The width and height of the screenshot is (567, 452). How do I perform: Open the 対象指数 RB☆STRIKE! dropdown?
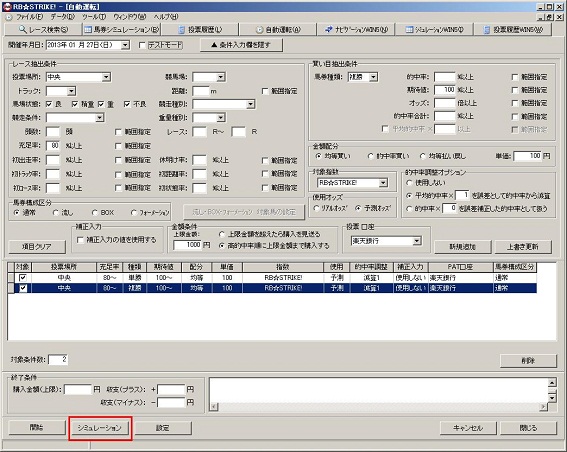point(383,183)
